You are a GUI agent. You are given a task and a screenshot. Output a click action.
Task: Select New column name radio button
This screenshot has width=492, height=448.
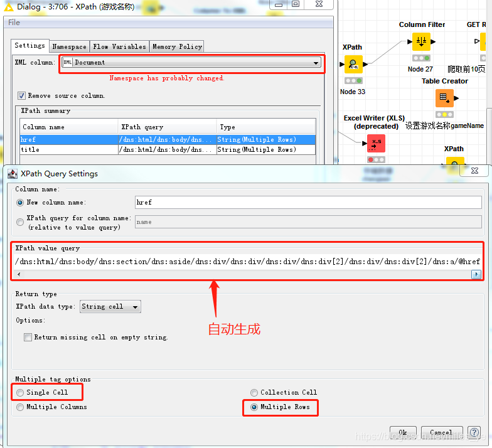click(x=20, y=203)
